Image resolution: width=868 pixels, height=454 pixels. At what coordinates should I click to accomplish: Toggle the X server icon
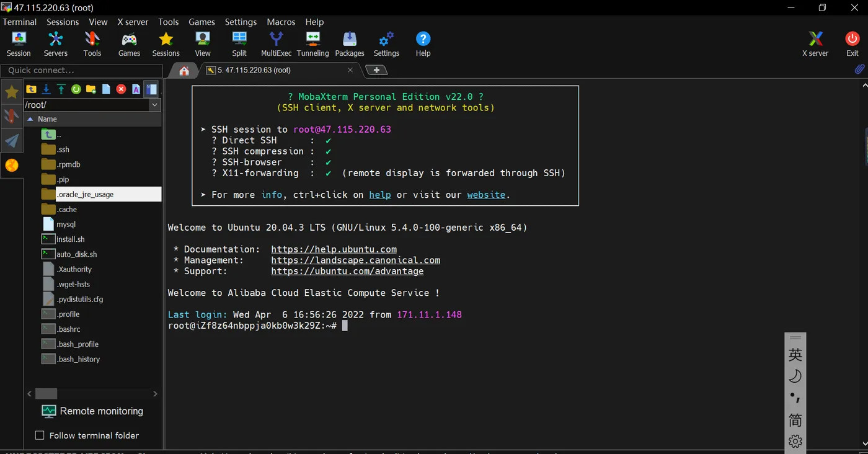(815, 44)
